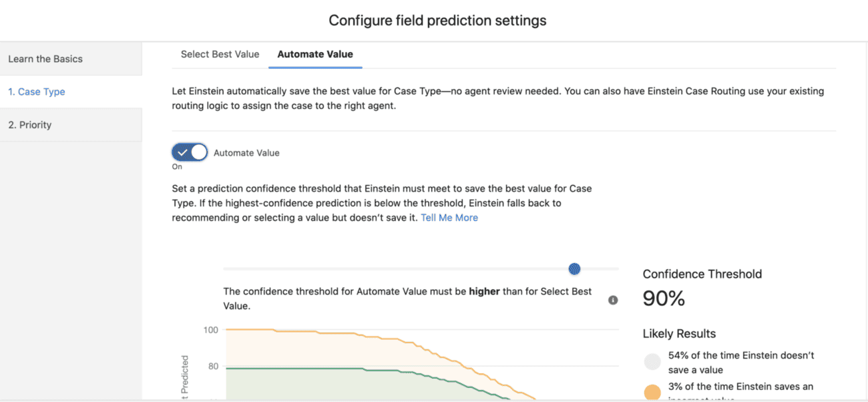The image size is (868, 402).
Task: Select the '1. Case Type' sidebar step
Action: [36, 91]
